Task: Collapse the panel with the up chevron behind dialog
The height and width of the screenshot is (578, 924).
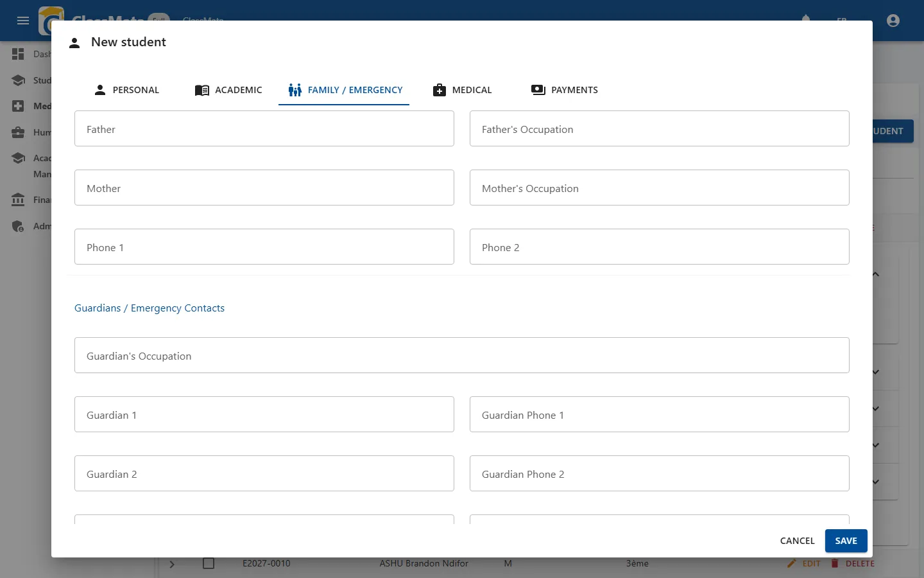Action: click(876, 274)
